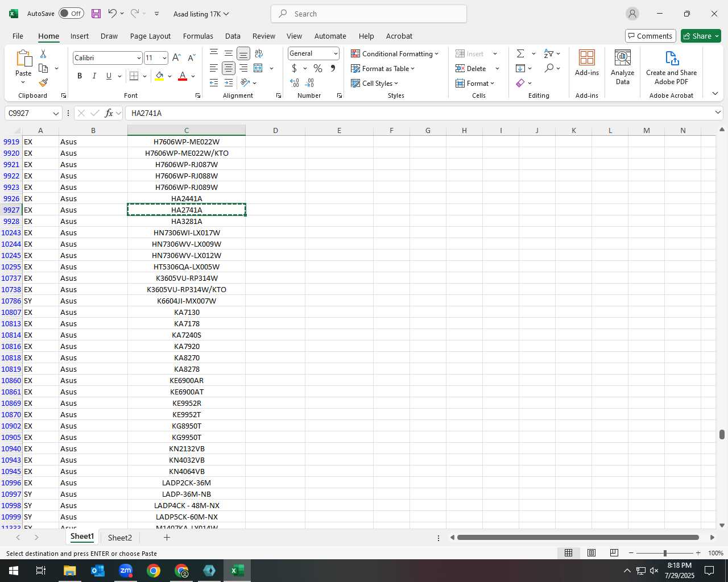
Task: Open the File menu
Action: pos(18,36)
